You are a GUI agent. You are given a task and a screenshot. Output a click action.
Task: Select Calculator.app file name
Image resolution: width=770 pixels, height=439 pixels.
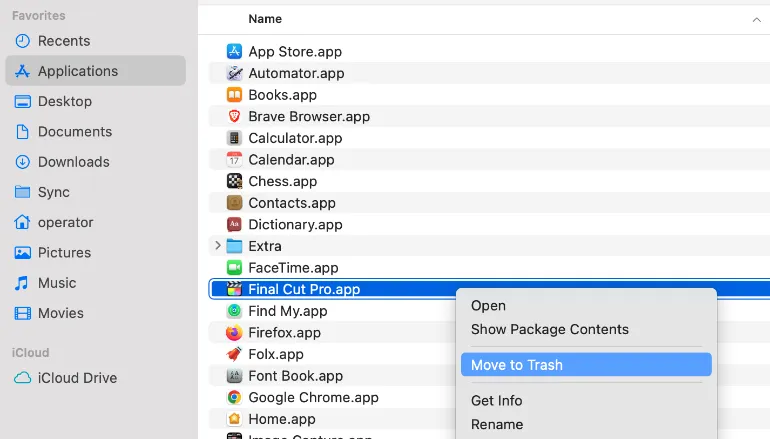coord(295,138)
